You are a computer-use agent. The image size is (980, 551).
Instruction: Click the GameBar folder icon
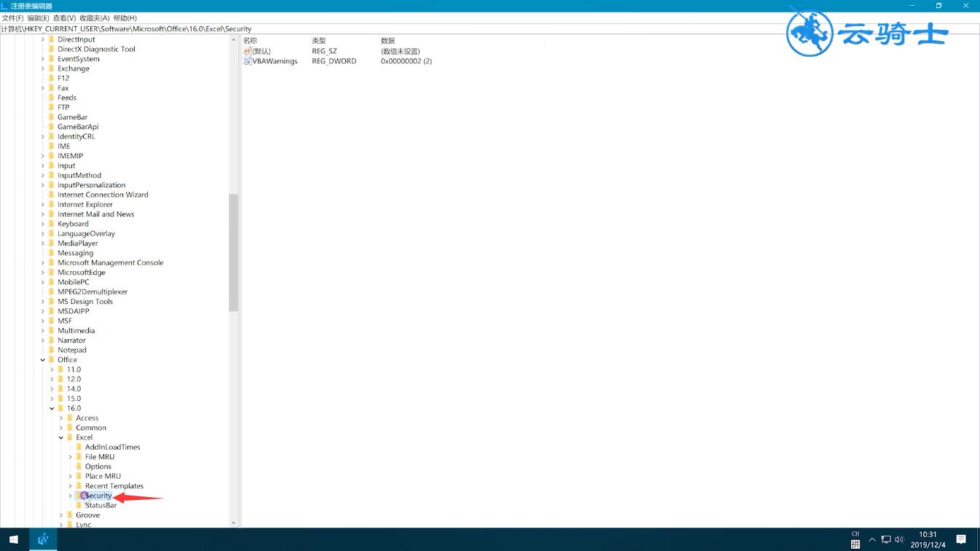[52, 117]
